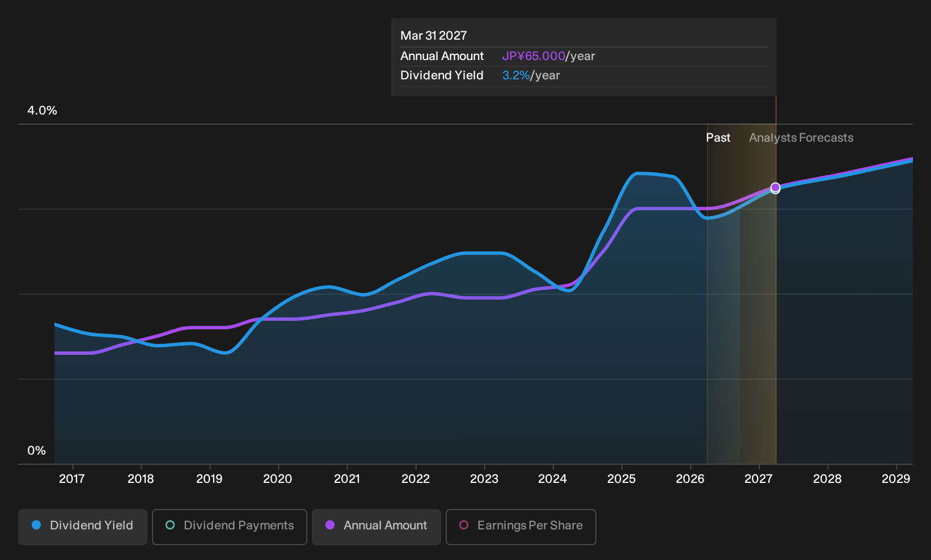Click the JP¥65.000 annual amount value
Screen dimensions: 931x560
click(534, 56)
